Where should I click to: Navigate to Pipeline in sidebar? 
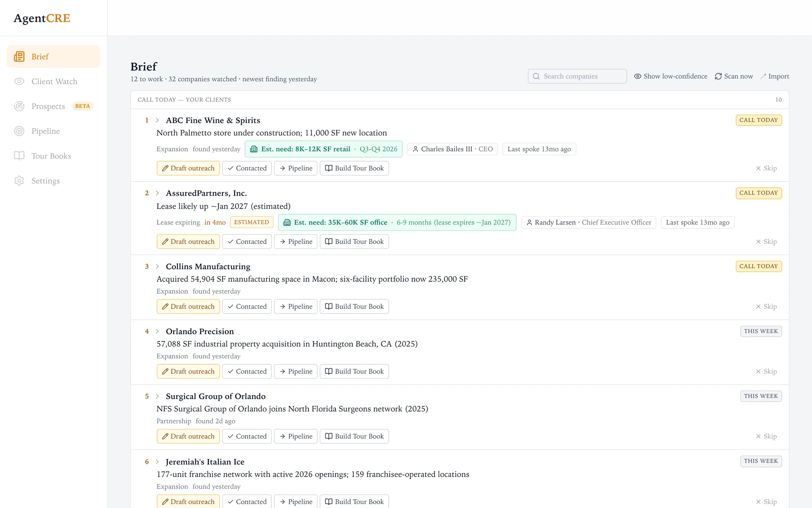pyautogui.click(x=53, y=131)
